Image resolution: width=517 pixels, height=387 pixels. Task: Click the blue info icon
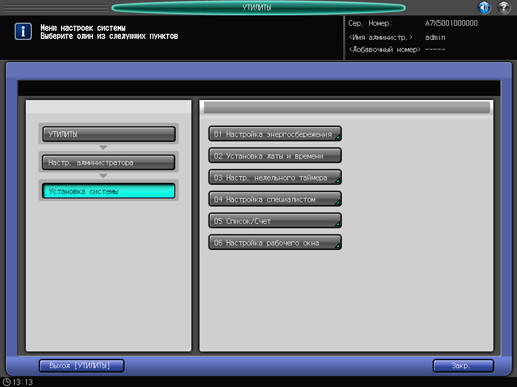23,32
